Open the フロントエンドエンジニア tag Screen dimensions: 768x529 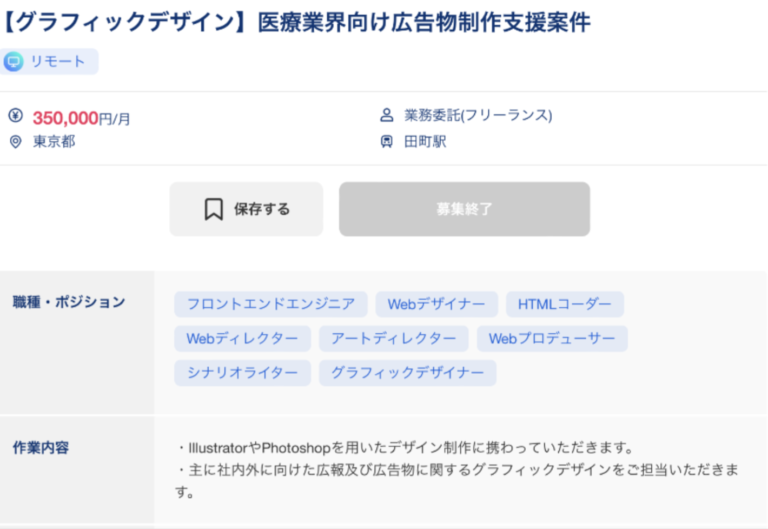[x=270, y=305]
